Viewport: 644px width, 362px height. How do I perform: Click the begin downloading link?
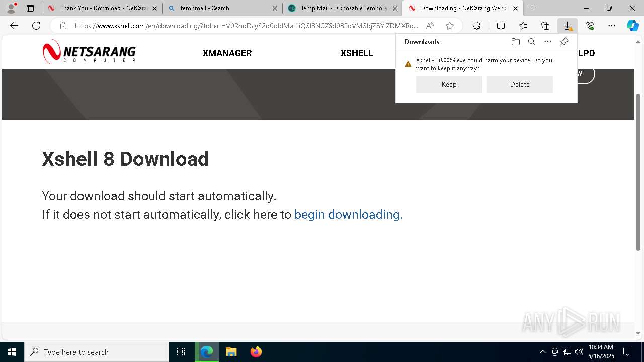[x=348, y=215]
